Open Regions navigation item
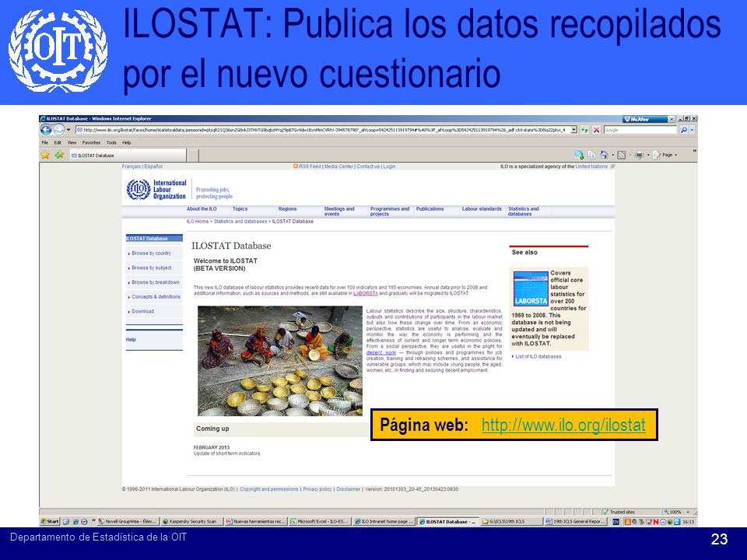The height and width of the screenshot is (560, 747). (x=287, y=208)
